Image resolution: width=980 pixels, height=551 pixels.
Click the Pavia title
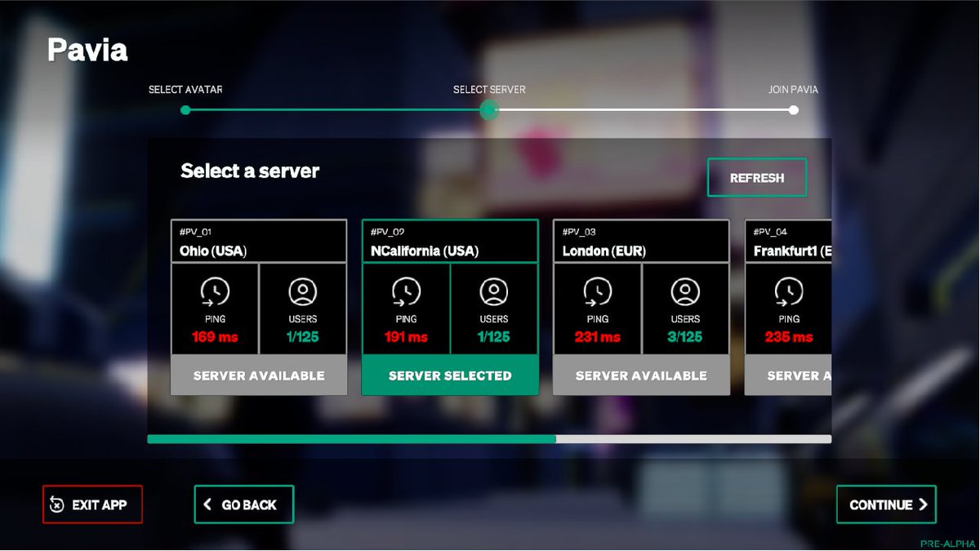tap(87, 50)
